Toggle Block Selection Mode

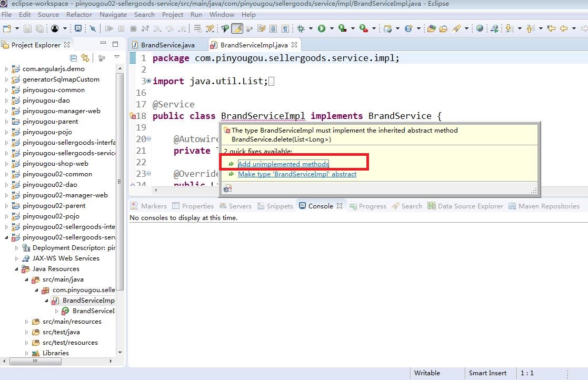click(x=273, y=28)
